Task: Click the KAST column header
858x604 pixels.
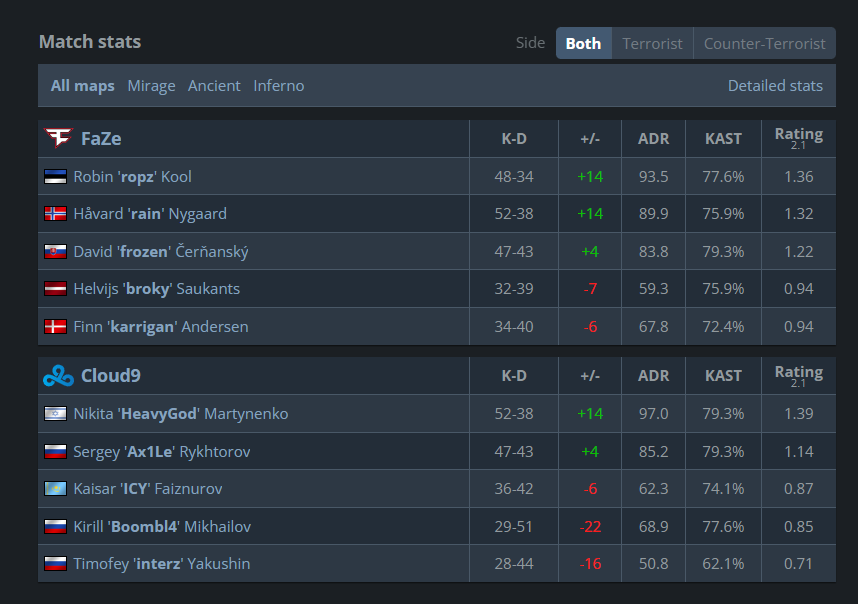Action: [722, 139]
